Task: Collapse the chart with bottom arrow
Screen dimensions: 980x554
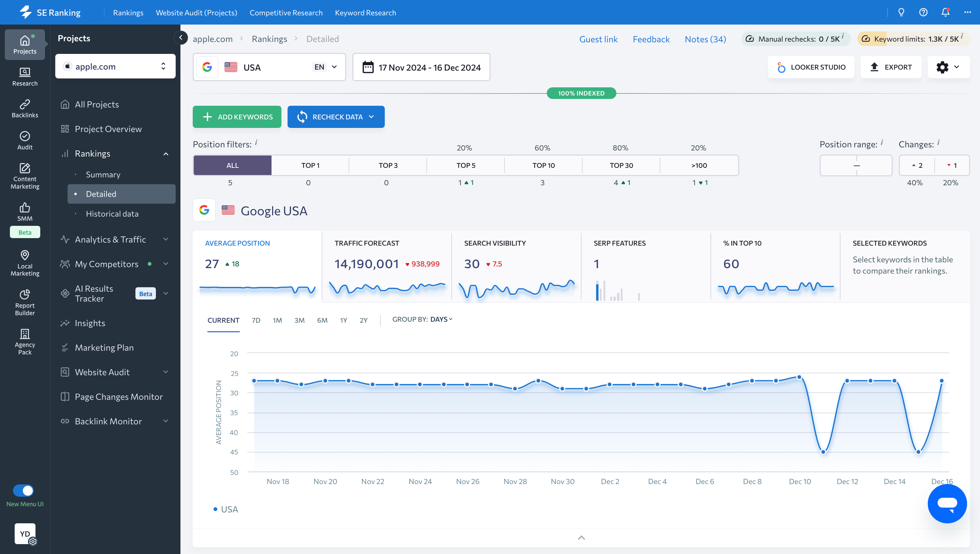Action: pyautogui.click(x=581, y=538)
